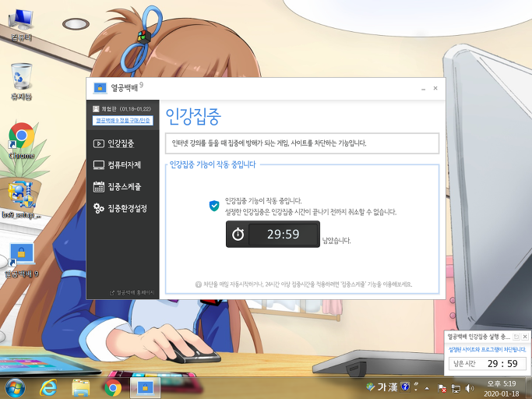
Task: Launch Internet Explorer from the taskbar
Action: coord(48,387)
